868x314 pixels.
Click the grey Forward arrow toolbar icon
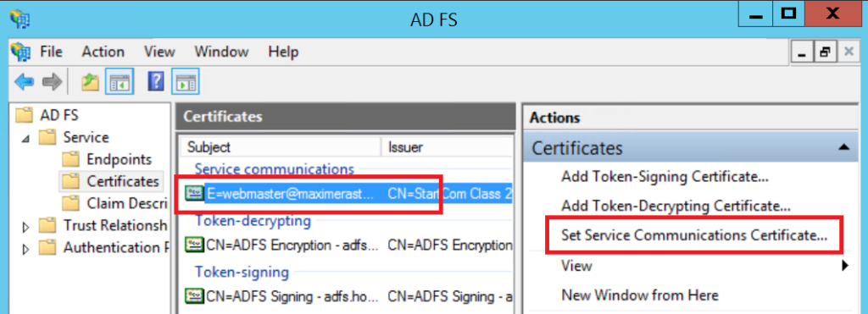tap(52, 83)
